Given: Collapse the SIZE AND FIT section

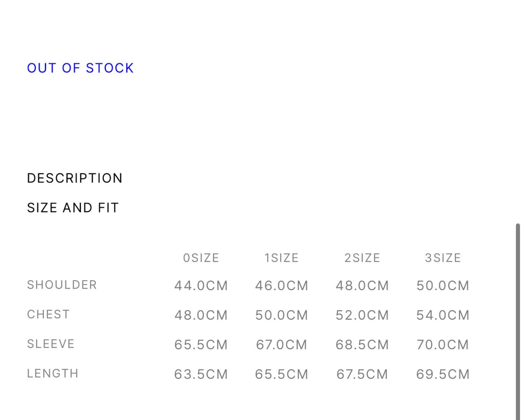Looking at the screenshot, I should click(73, 208).
